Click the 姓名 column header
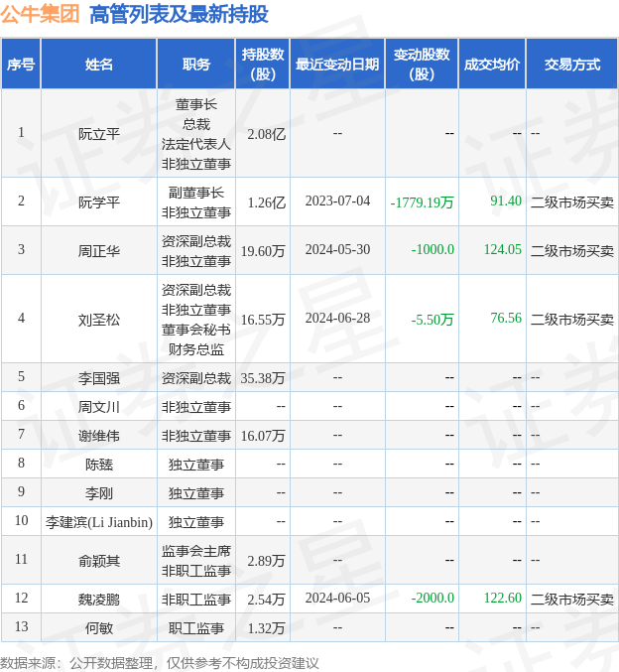This screenshot has height=672, width=619. pyautogui.click(x=99, y=65)
